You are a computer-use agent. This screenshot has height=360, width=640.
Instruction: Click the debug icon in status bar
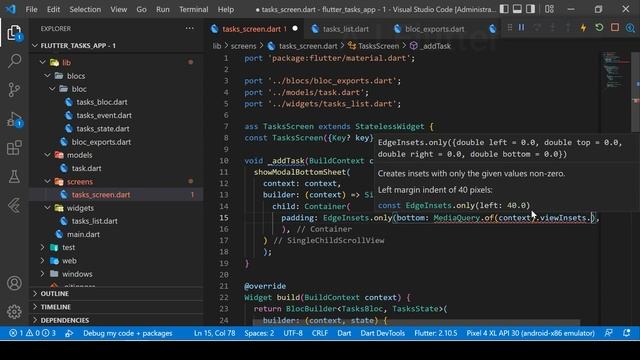click(x=69, y=333)
